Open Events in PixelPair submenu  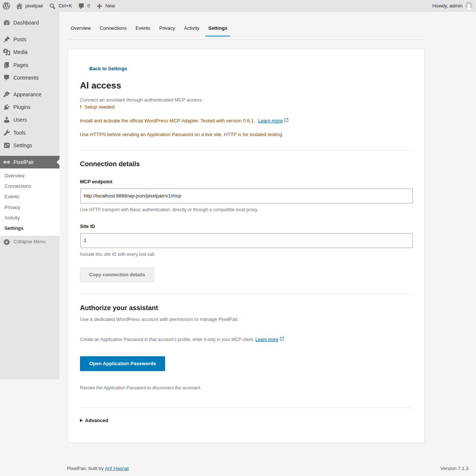(x=12, y=197)
